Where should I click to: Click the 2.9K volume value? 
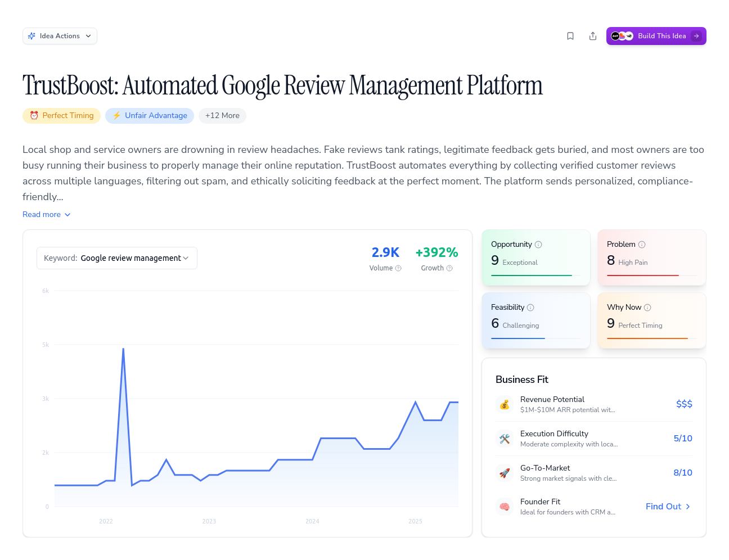tap(385, 252)
